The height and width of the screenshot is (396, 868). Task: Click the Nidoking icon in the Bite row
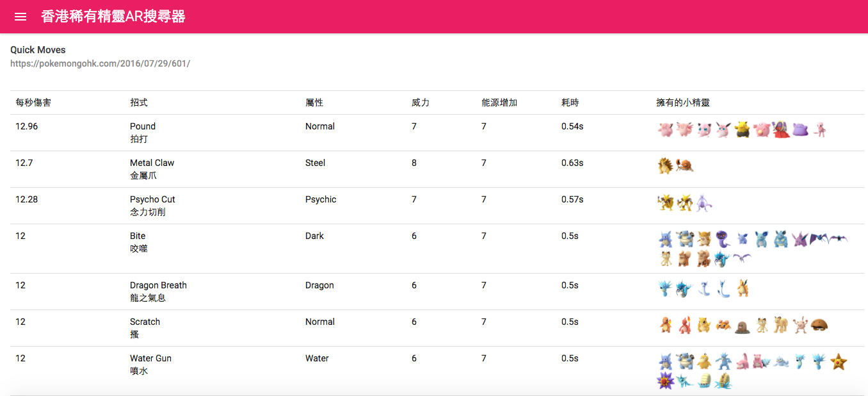[800, 240]
